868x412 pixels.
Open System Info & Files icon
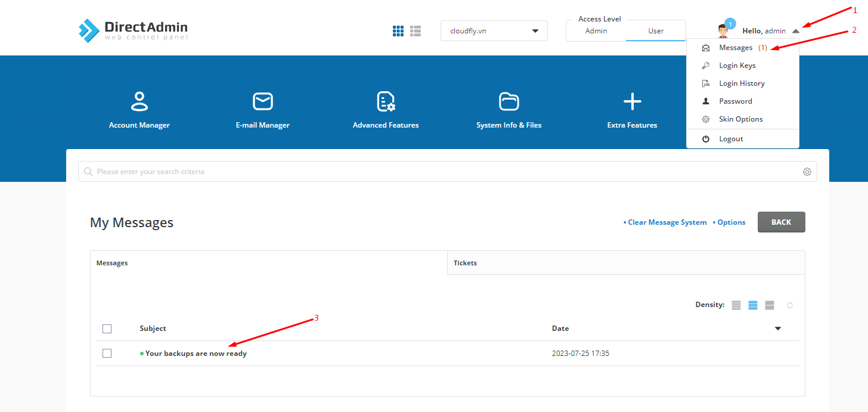[x=509, y=101]
